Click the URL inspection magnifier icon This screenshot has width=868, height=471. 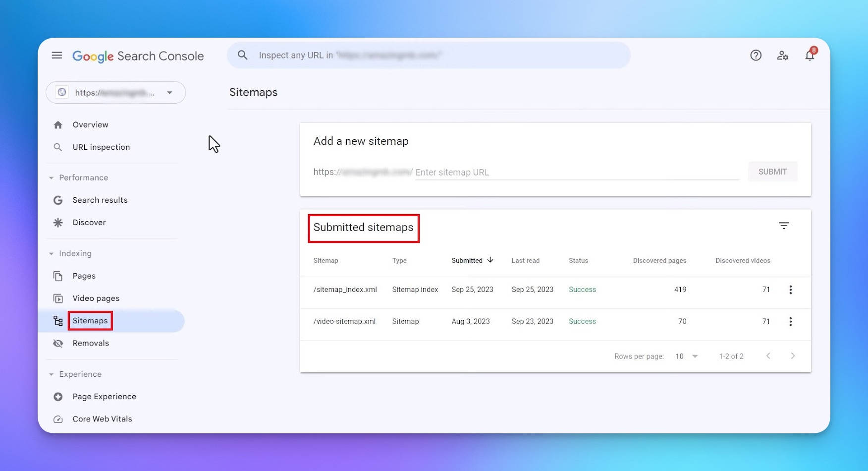[57, 147]
